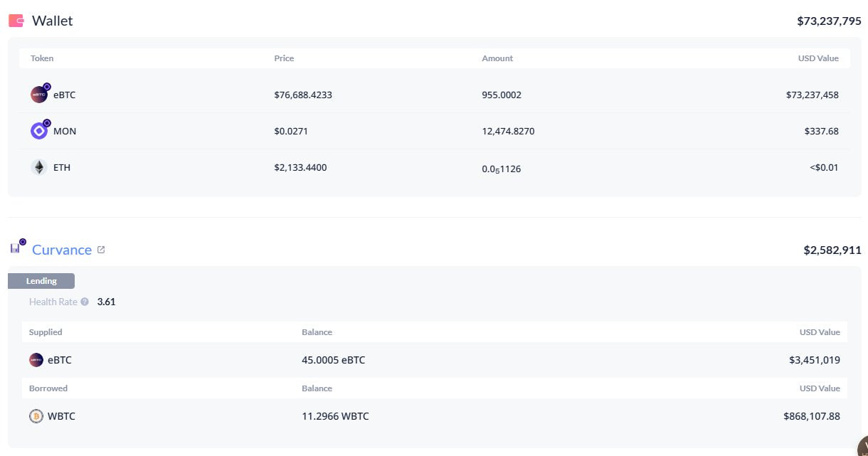Viewport: 868px width, 456px height.
Task: Click ETH USD value <$0.01
Action: click(x=825, y=168)
